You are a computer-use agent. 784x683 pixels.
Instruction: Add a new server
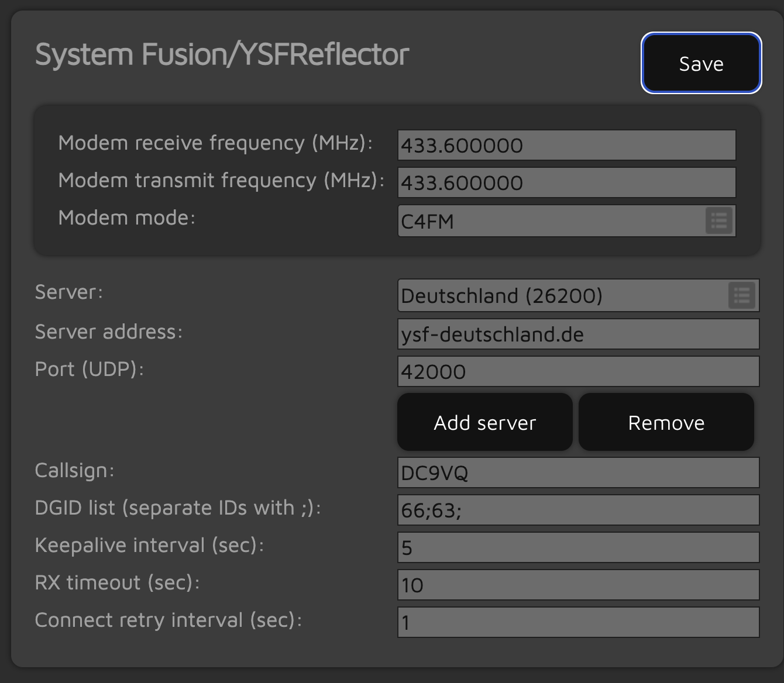point(485,422)
